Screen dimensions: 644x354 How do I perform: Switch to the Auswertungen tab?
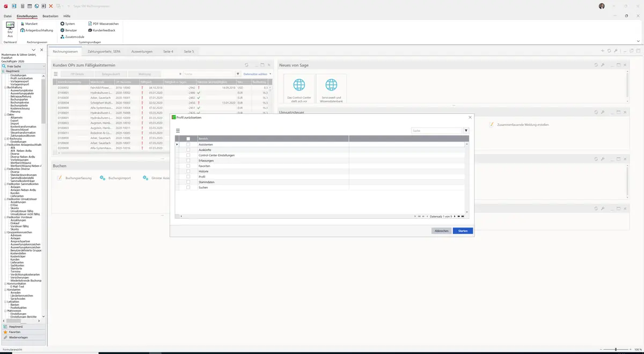pos(142,51)
